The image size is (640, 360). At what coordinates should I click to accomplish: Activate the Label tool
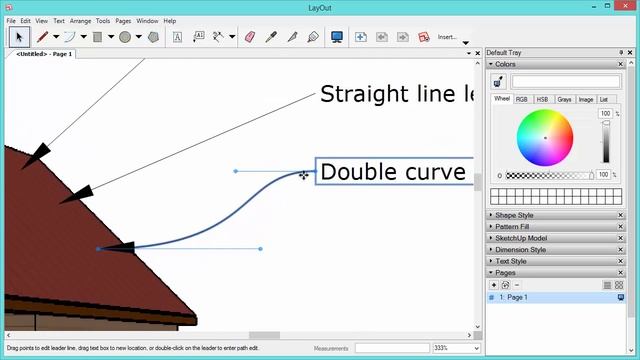(x=198, y=37)
